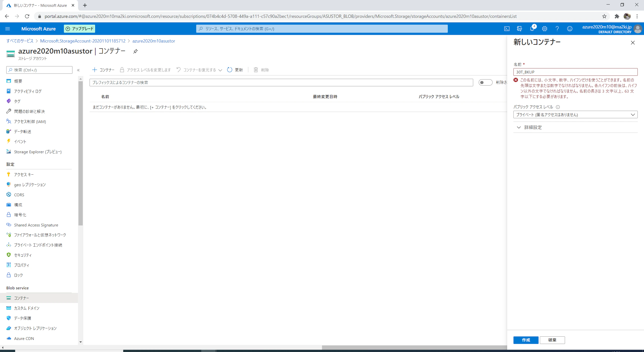Open the Azure portal hamburger menu
Viewport: 644px width, 352px height.
coord(8,29)
